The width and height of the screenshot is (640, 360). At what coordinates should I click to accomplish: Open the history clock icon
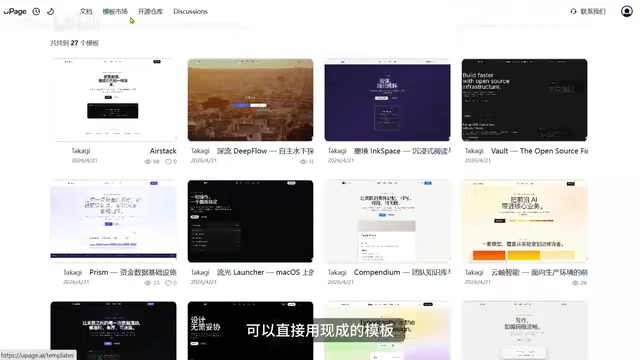click(x=36, y=11)
